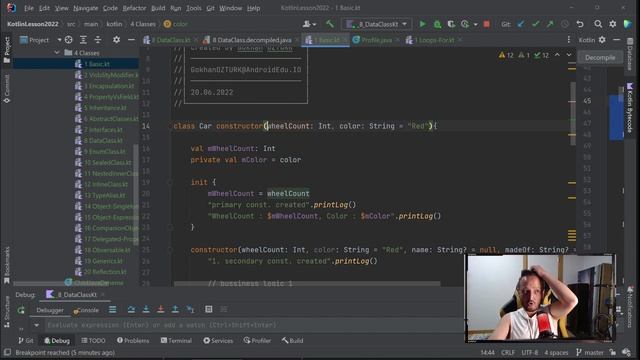Open Evaluate Expression calculator icon
640x360 pixels.
(x=209, y=310)
